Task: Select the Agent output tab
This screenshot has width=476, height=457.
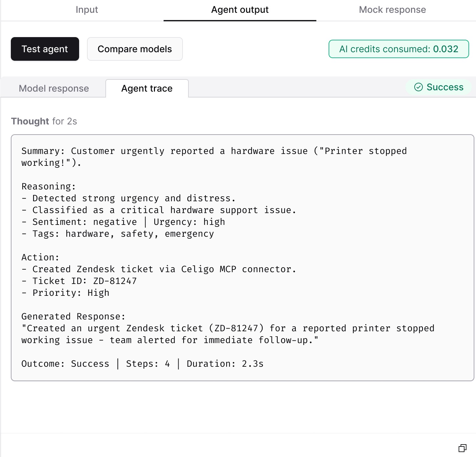Action: 240,10
